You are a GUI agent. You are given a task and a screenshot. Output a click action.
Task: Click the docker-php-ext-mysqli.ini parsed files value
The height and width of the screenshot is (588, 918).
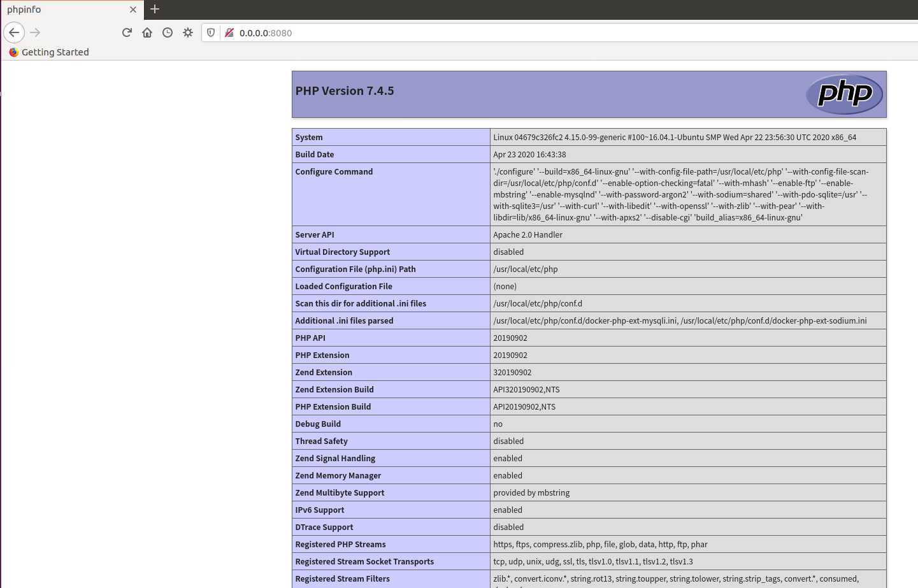pyautogui.click(x=680, y=321)
